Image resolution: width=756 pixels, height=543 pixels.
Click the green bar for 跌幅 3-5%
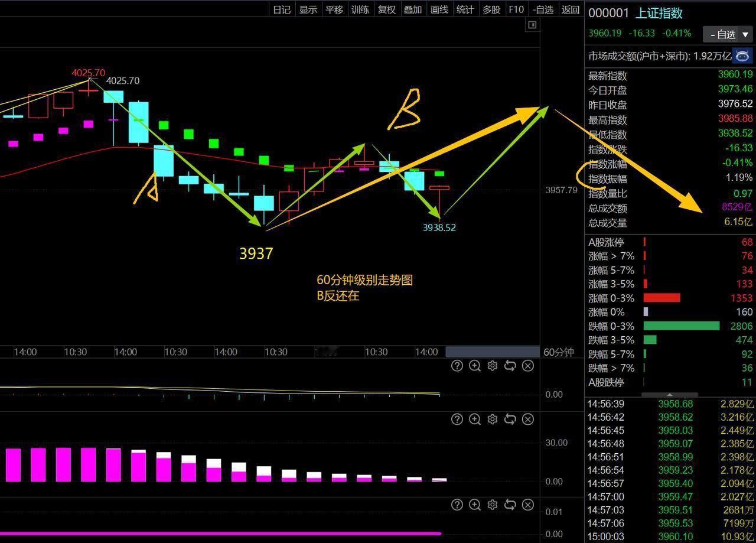tap(650, 340)
